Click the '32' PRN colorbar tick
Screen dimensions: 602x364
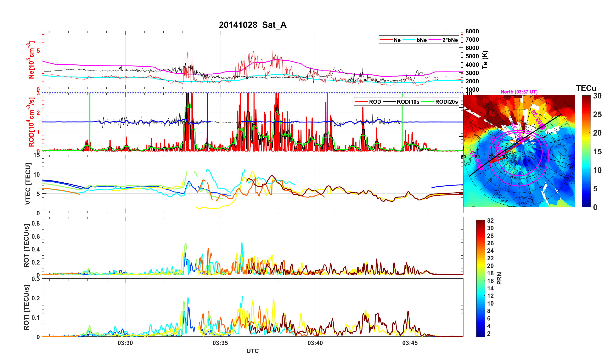490,221
